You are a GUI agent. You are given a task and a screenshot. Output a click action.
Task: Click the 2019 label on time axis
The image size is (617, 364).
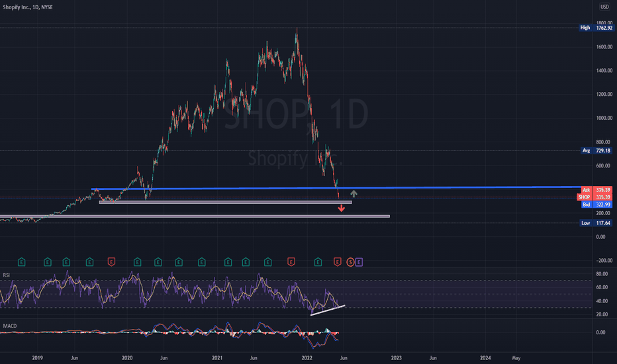(x=37, y=357)
